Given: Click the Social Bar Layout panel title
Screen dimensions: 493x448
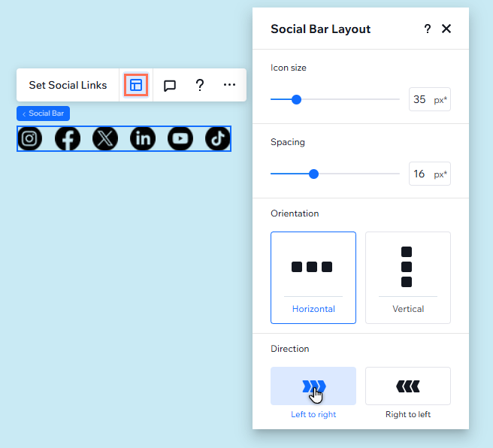Looking at the screenshot, I should [x=320, y=29].
